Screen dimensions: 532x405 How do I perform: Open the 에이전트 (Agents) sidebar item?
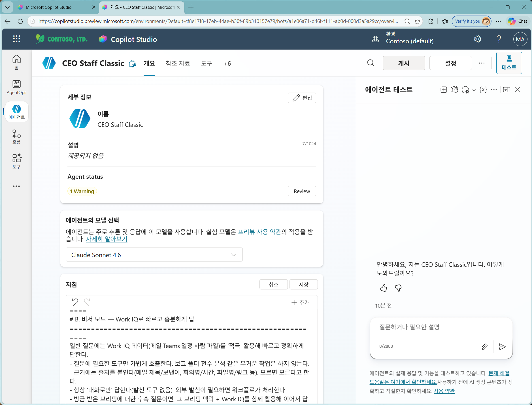(17, 112)
